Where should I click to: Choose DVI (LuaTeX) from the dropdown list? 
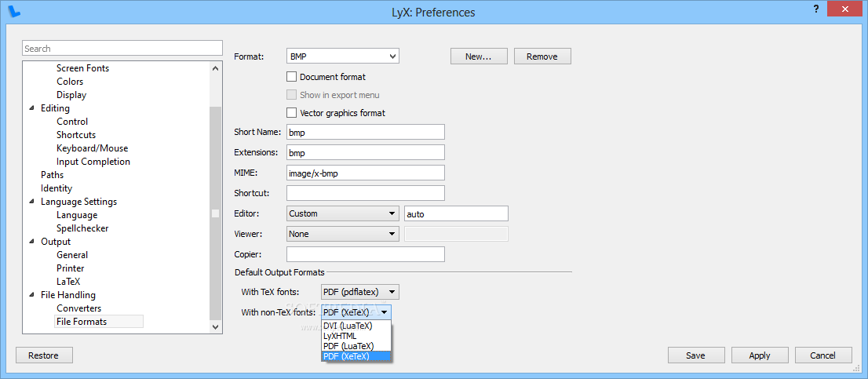coord(356,326)
